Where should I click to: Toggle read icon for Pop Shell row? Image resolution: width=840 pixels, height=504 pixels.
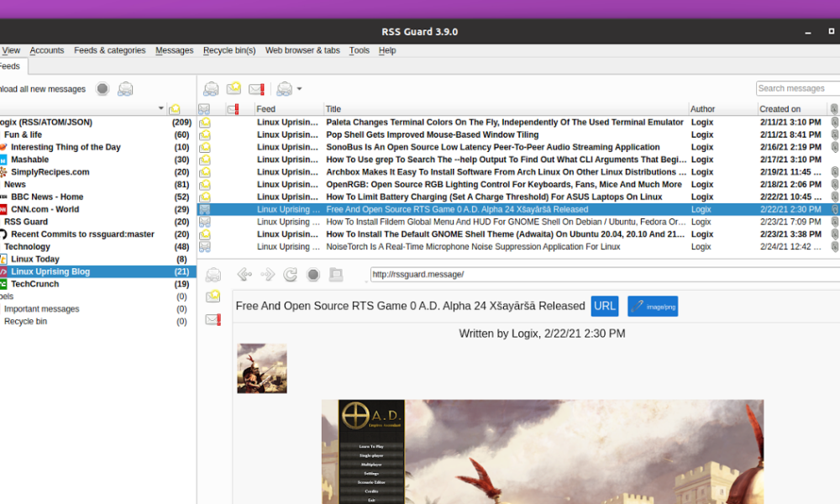pos(205,135)
